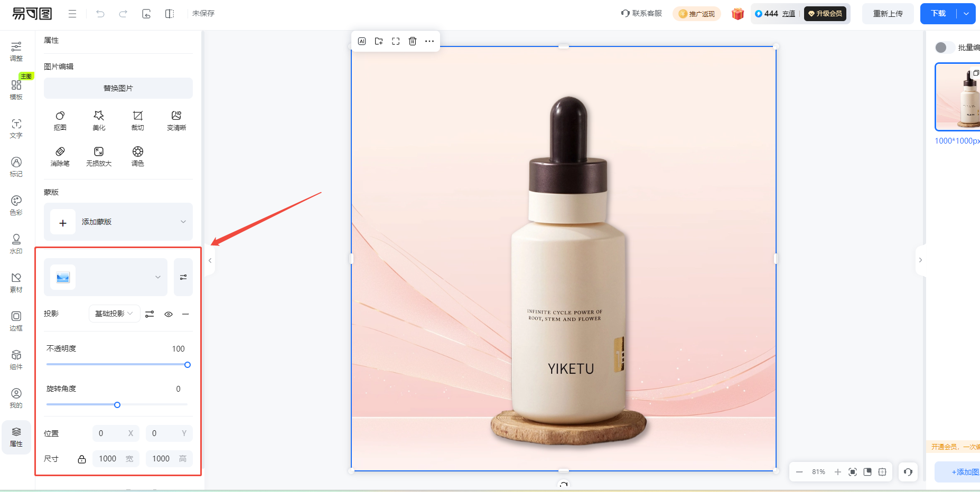Screen dimensions: 980x492
Task: Open the 标记 sidebar panel
Action: (16, 167)
